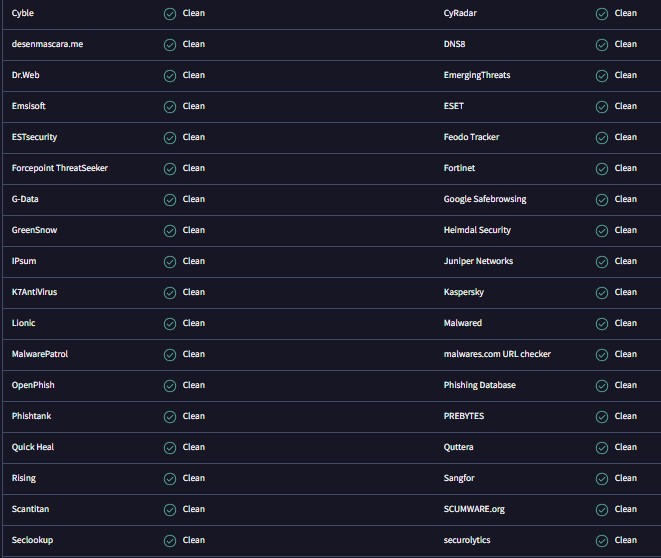This screenshot has height=558, width=661.
Task: Click the Phishing Database vendor name
Action: (480, 385)
